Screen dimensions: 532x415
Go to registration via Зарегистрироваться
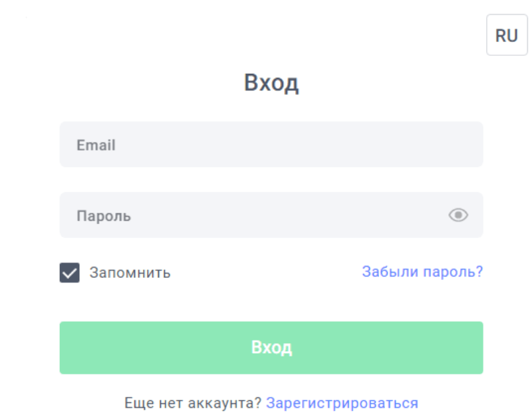click(342, 403)
